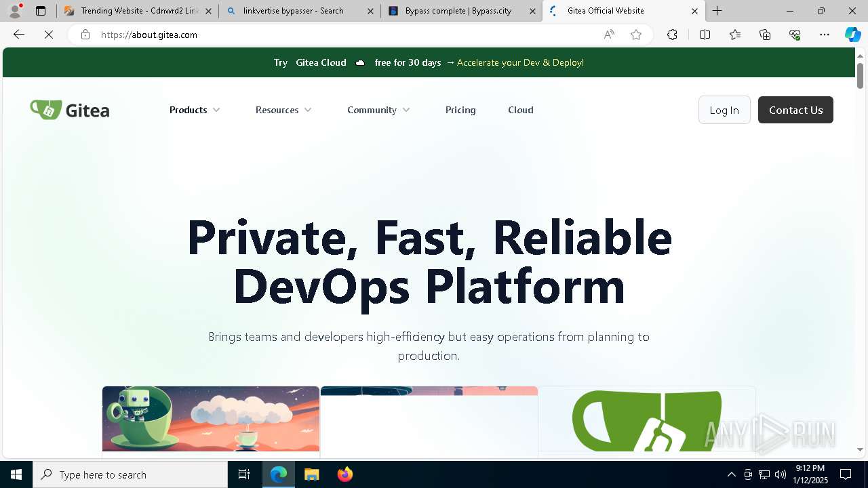This screenshot has height=488, width=868.
Task: Open the Cloud menu item
Action: (x=521, y=110)
